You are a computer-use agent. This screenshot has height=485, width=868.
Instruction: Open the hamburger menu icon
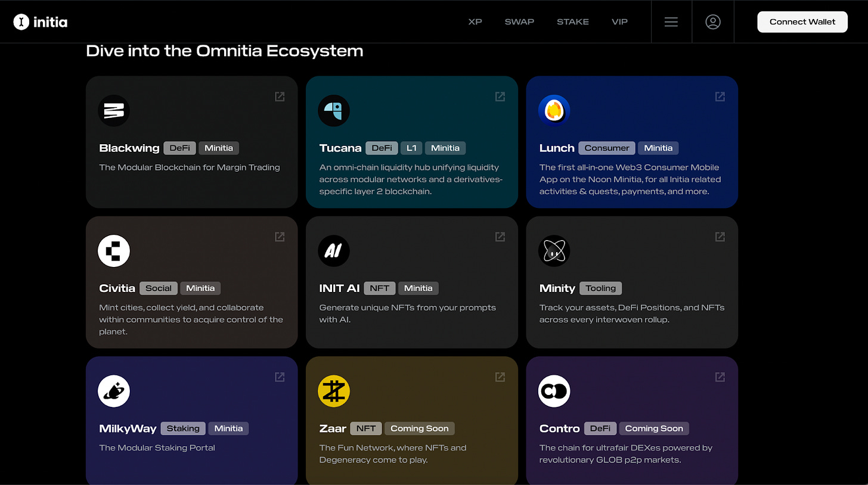[671, 22]
